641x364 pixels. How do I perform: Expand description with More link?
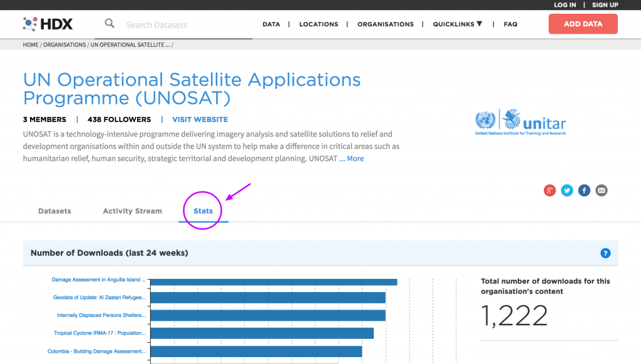[355, 159]
